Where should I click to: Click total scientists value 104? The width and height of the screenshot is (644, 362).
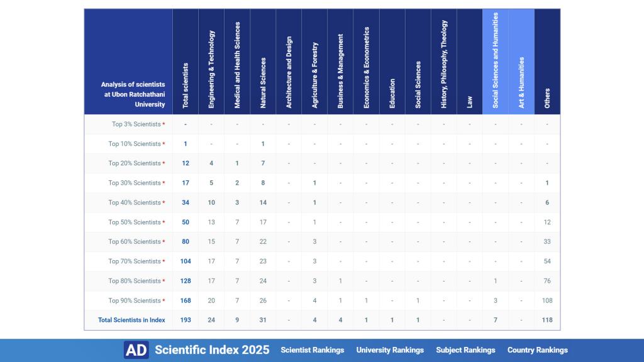(186, 261)
